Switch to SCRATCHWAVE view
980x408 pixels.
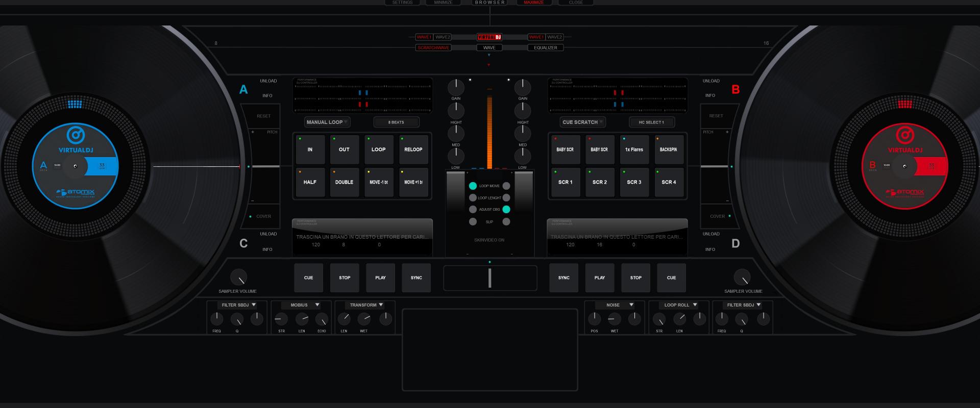point(433,47)
